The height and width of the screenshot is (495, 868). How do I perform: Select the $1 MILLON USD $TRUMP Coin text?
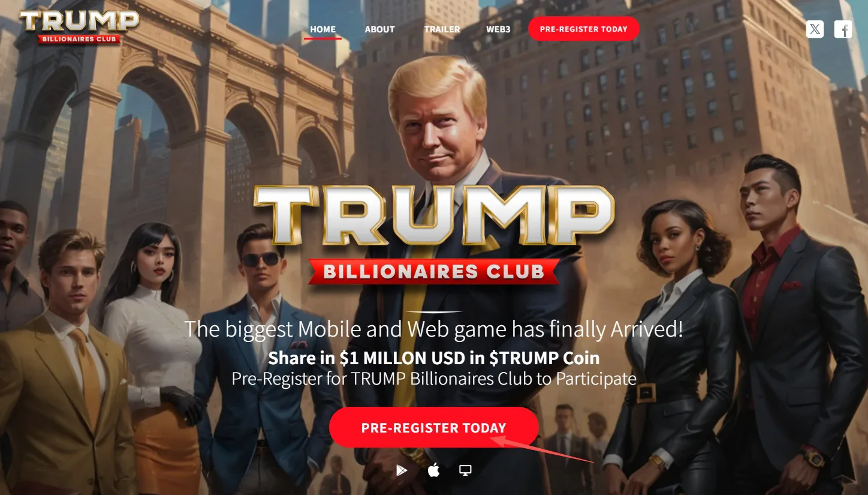pyautogui.click(x=433, y=358)
